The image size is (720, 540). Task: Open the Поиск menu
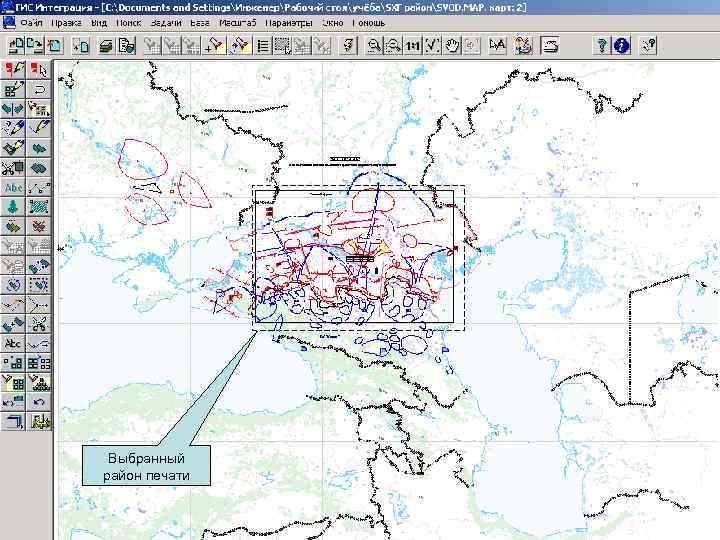(128, 22)
